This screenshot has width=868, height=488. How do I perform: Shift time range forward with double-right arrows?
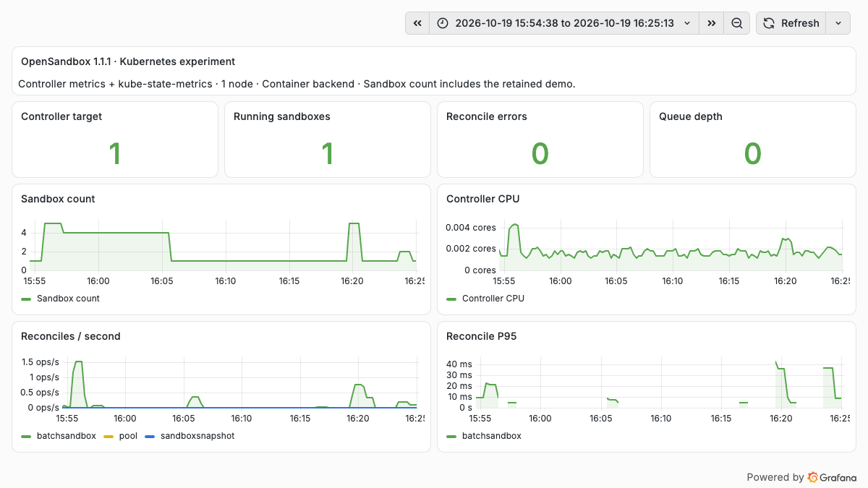[x=712, y=23]
